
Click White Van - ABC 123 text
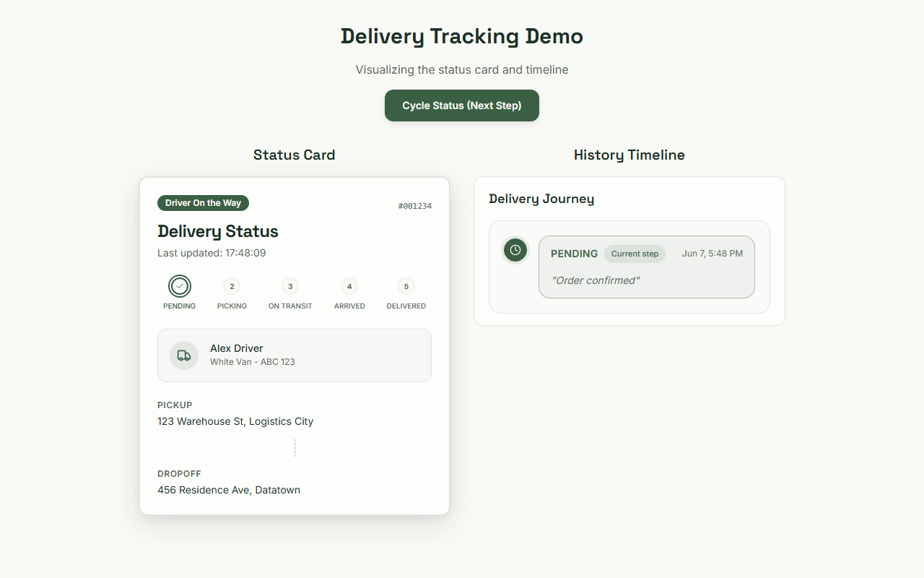[x=253, y=362]
